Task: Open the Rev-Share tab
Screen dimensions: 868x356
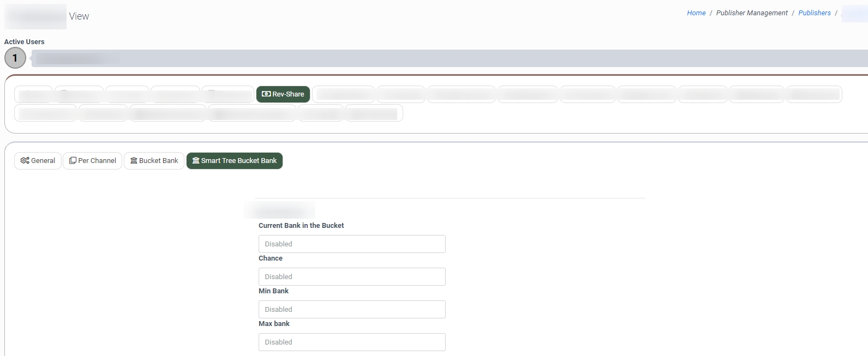Action: click(283, 94)
